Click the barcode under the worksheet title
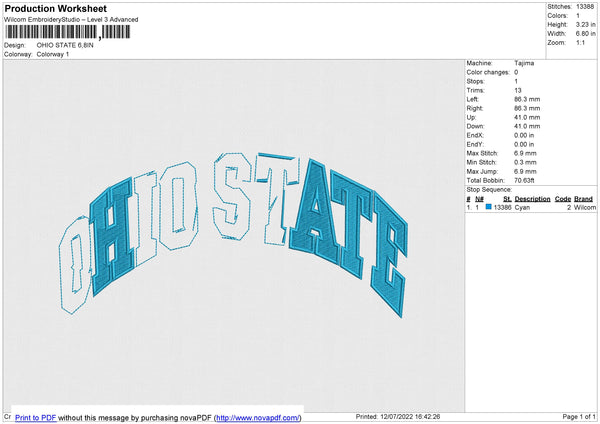600x424 pixels. 68,32
